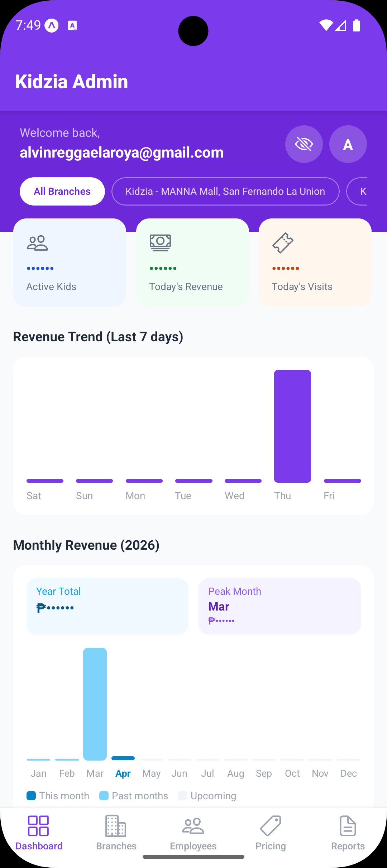The width and height of the screenshot is (387, 868).
Task: Select the Dec month label
Action: tap(348, 773)
